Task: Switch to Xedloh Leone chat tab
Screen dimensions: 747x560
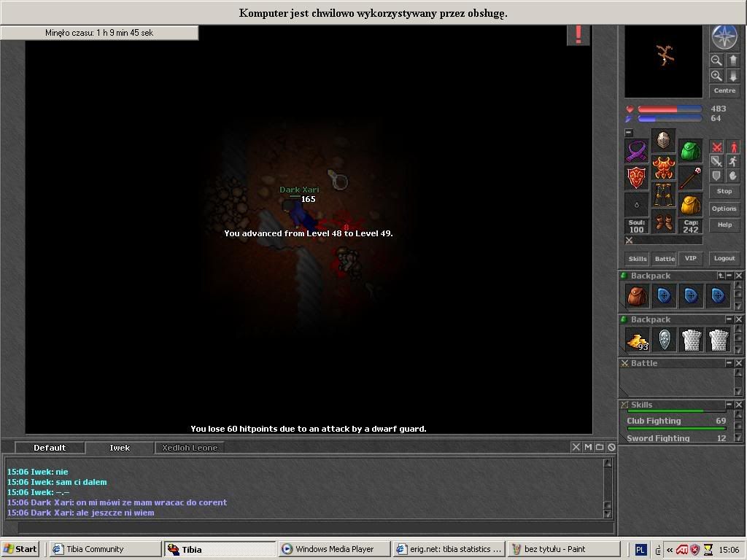Action: pyautogui.click(x=190, y=448)
